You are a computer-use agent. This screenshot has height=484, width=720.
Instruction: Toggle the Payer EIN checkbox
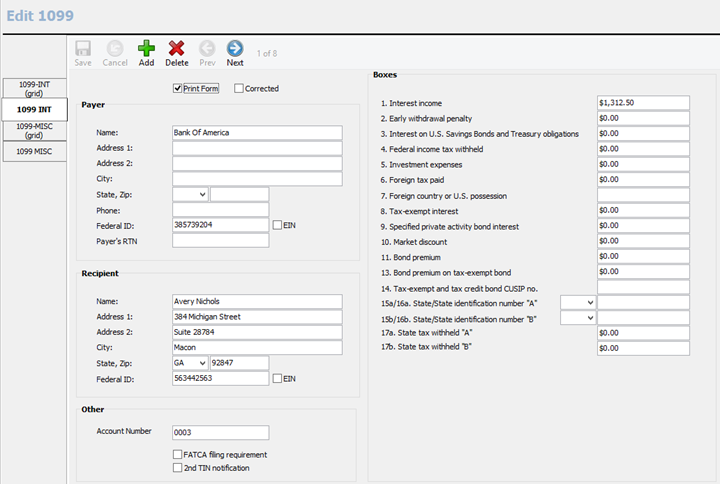[x=277, y=226]
